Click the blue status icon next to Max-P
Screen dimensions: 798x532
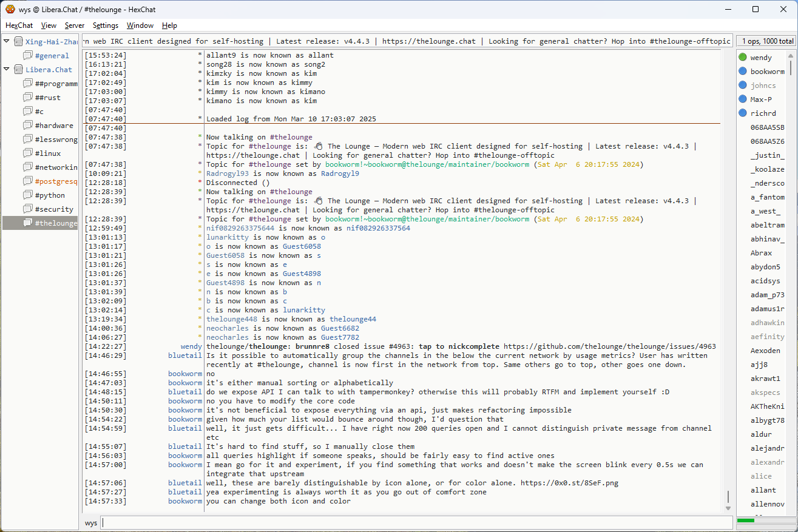click(743, 99)
